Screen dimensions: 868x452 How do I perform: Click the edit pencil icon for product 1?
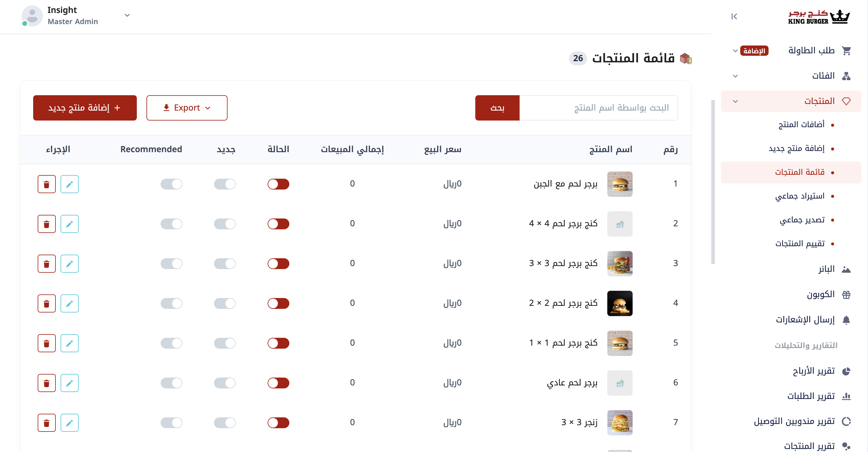tap(69, 184)
